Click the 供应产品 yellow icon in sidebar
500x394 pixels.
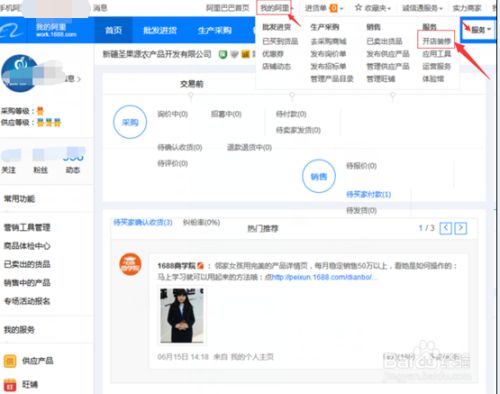pos(10,361)
